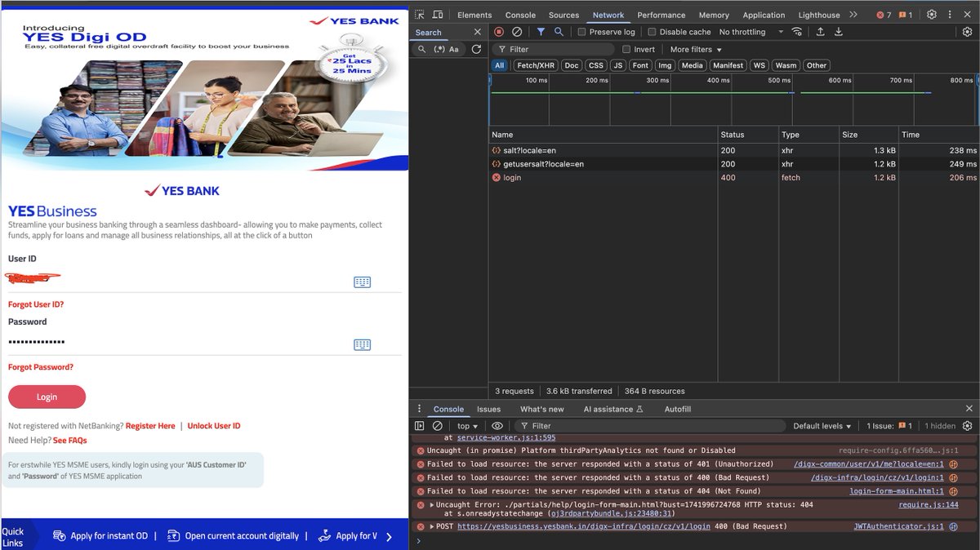Refresh the search results
The height and width of the screenshot is (550, 980).
tap(476, 49)
